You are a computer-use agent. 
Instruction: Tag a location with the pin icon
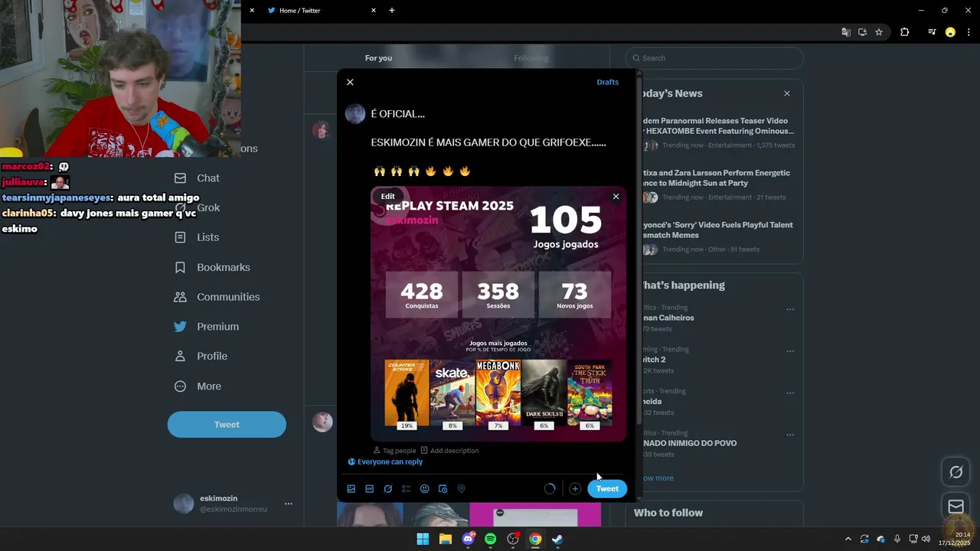(461, 489)
